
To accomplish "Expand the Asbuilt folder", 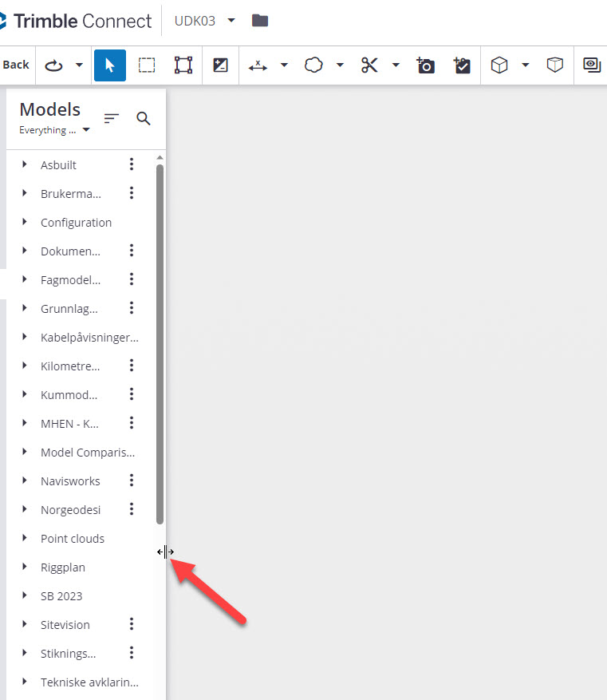I will coord(25,164).
